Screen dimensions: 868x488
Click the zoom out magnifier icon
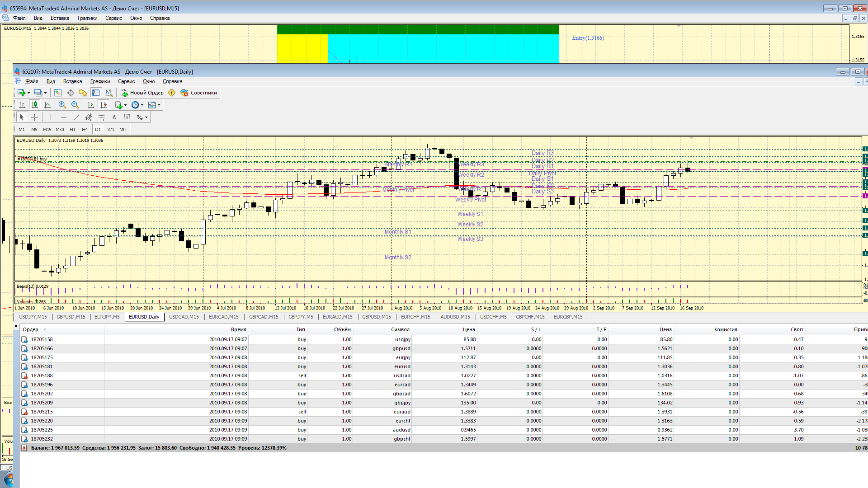pyautogui.click(x=75, y=105)
